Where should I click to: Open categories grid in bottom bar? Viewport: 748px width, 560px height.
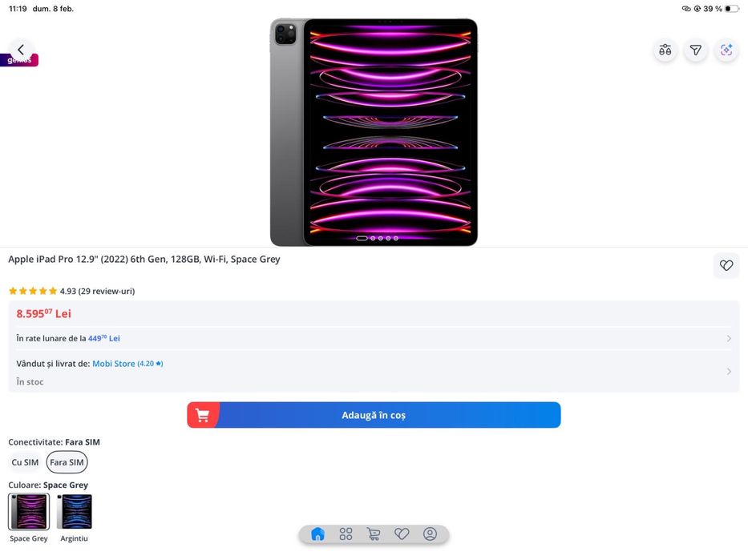[346, 534]
